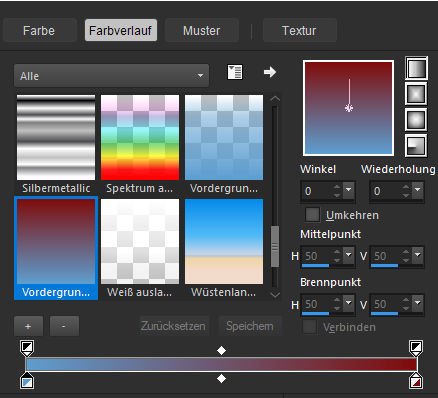Screen dimensions: 438x398
Task: Click the right arrow icon beside category
Action: coord(270,72)
